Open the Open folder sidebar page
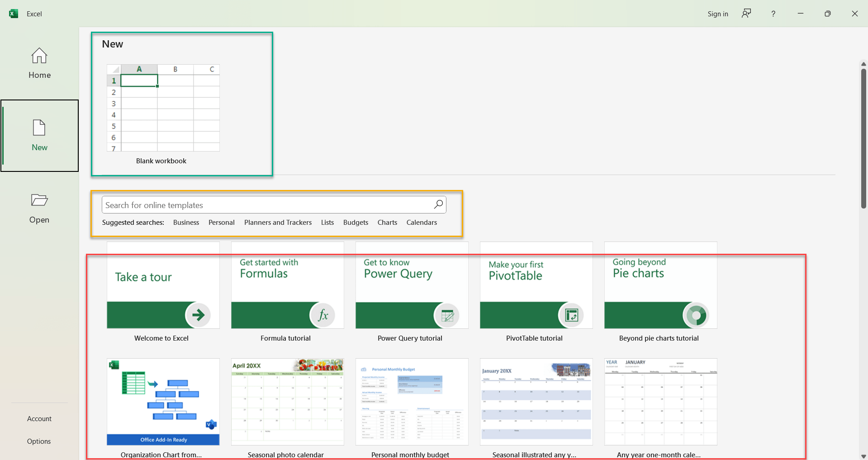 39,209
